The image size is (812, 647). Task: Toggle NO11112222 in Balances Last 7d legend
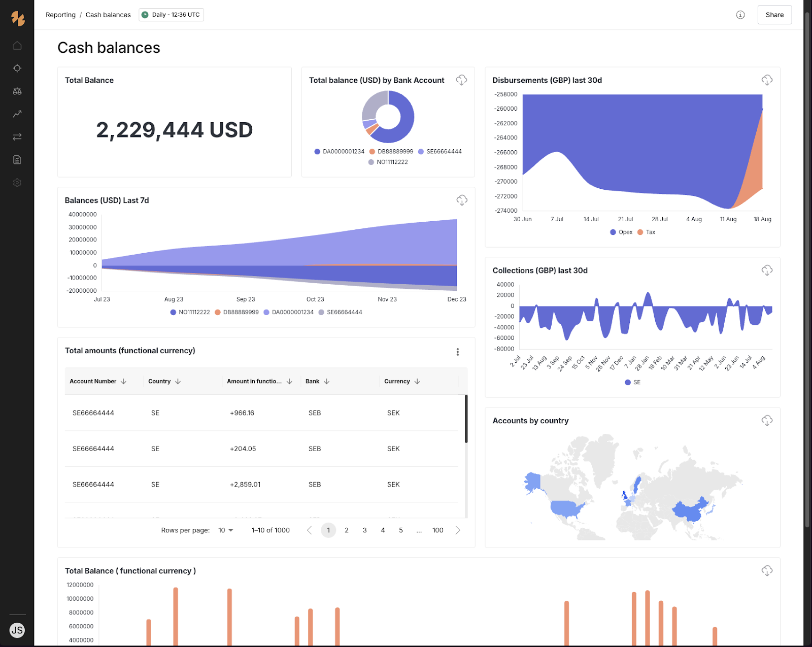(190, 313)
